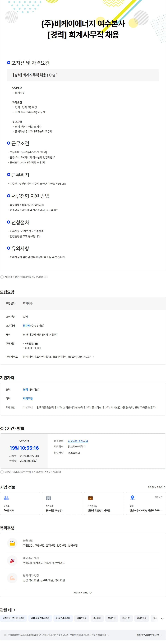Open 지도보기 next to work address
166x644 pixels.
(89, 357)
